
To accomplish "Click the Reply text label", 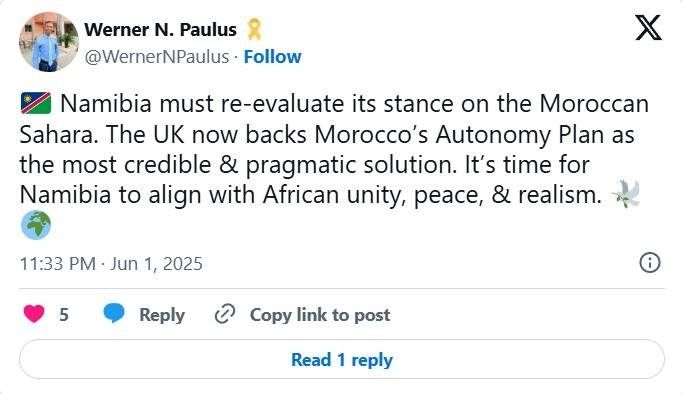I will (162, 315).
